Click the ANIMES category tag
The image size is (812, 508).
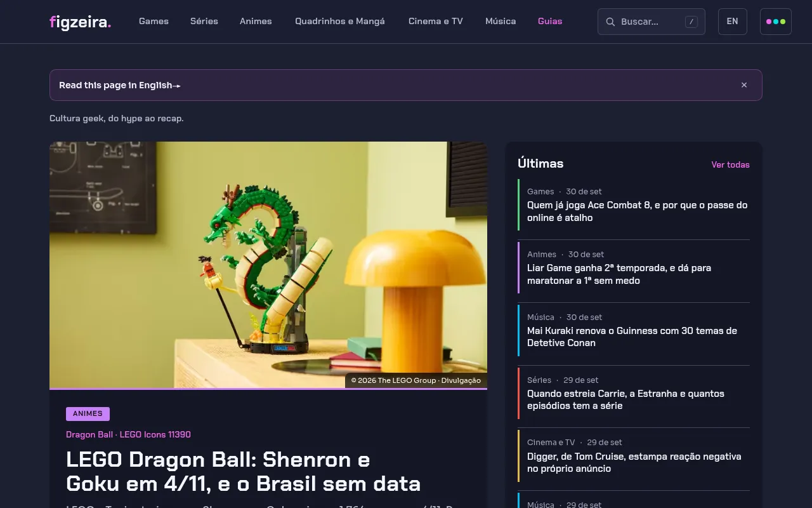88,414
